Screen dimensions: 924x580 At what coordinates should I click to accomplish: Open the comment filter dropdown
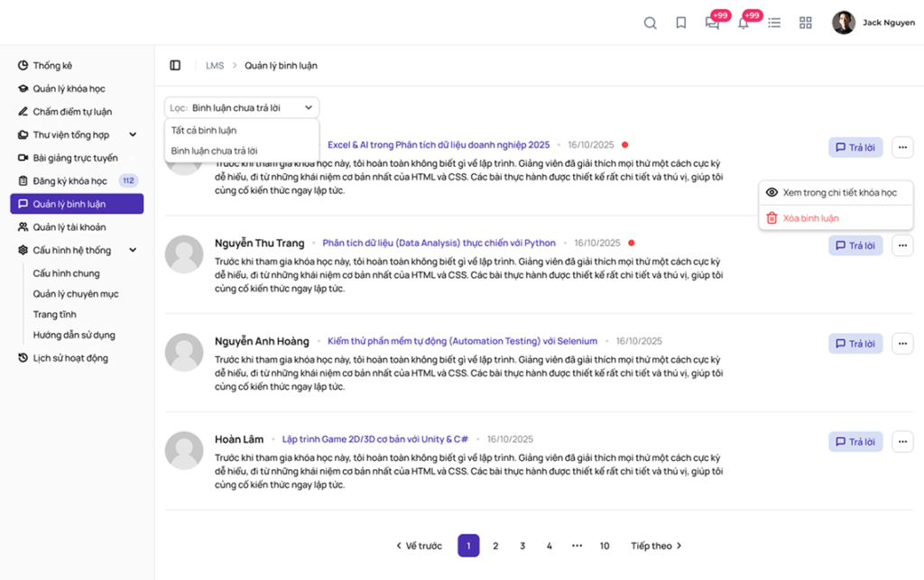[x=242, y=107]
